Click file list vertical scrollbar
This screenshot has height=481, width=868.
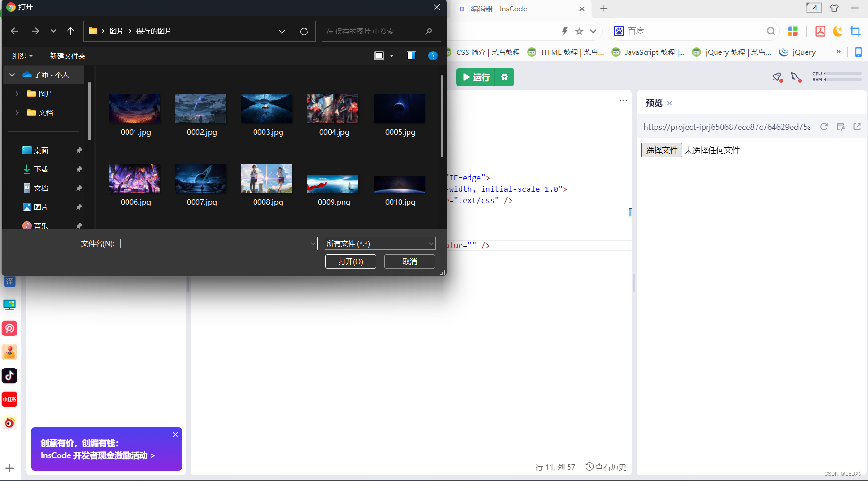pos(442,116)
